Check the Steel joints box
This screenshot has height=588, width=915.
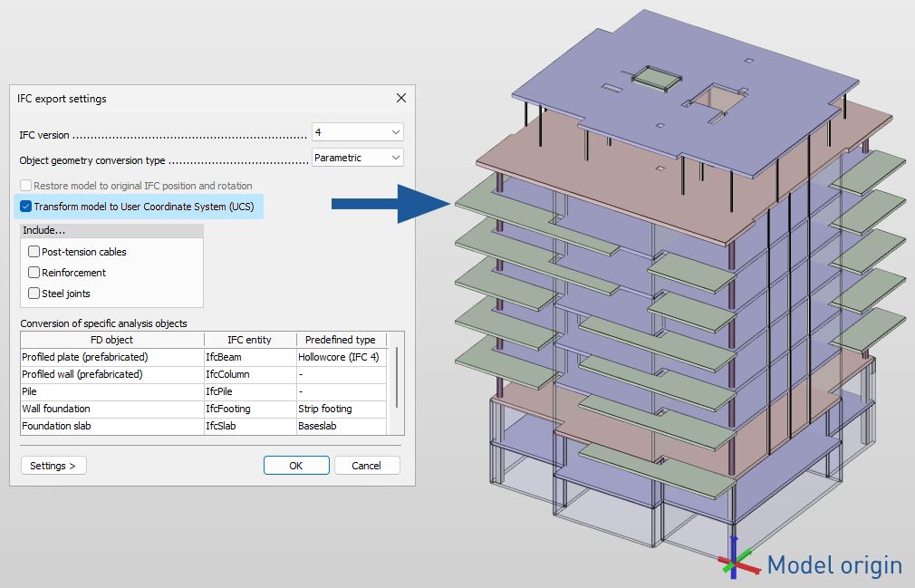click(34, 293)
